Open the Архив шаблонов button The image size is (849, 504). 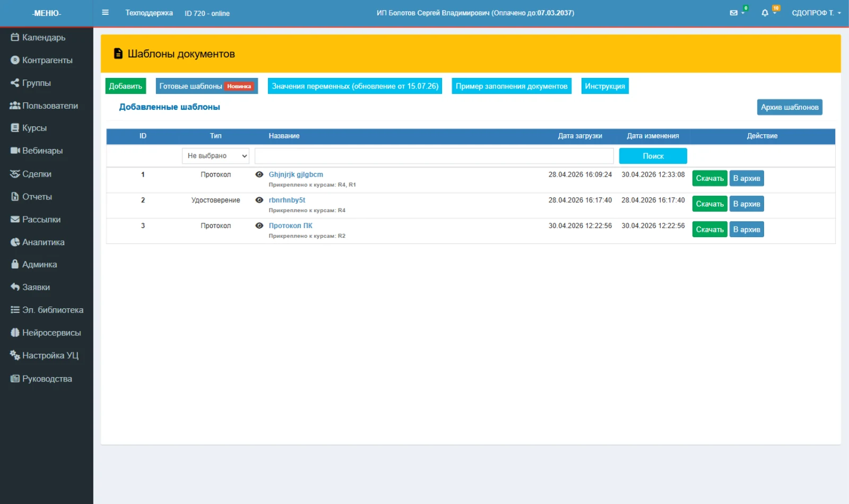(790, 107)
